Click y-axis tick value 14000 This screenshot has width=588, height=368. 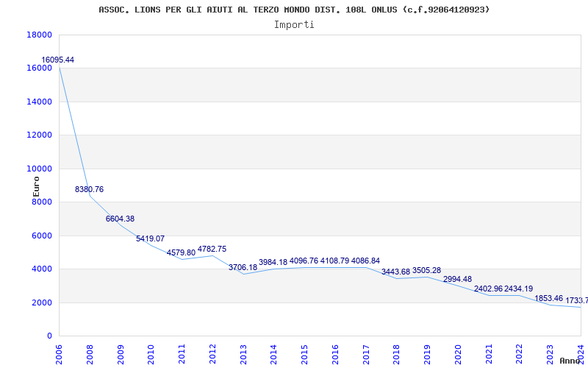(40, 102)
